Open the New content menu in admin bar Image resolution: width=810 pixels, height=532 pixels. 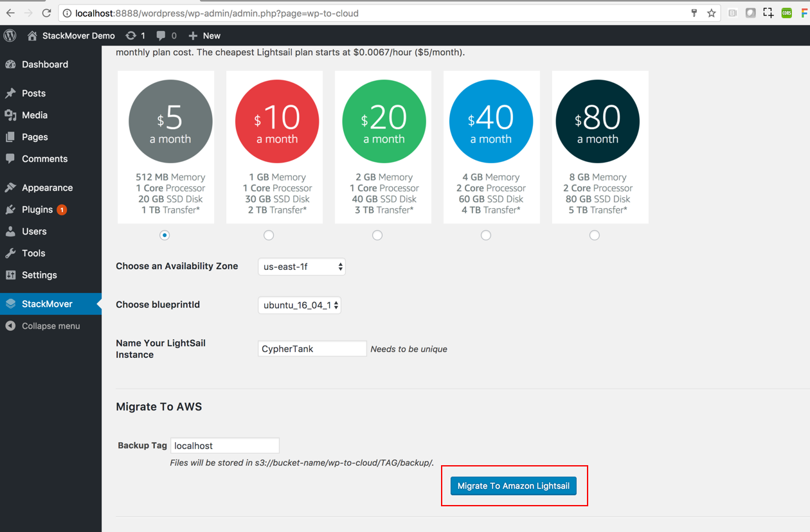coord(204,36)
